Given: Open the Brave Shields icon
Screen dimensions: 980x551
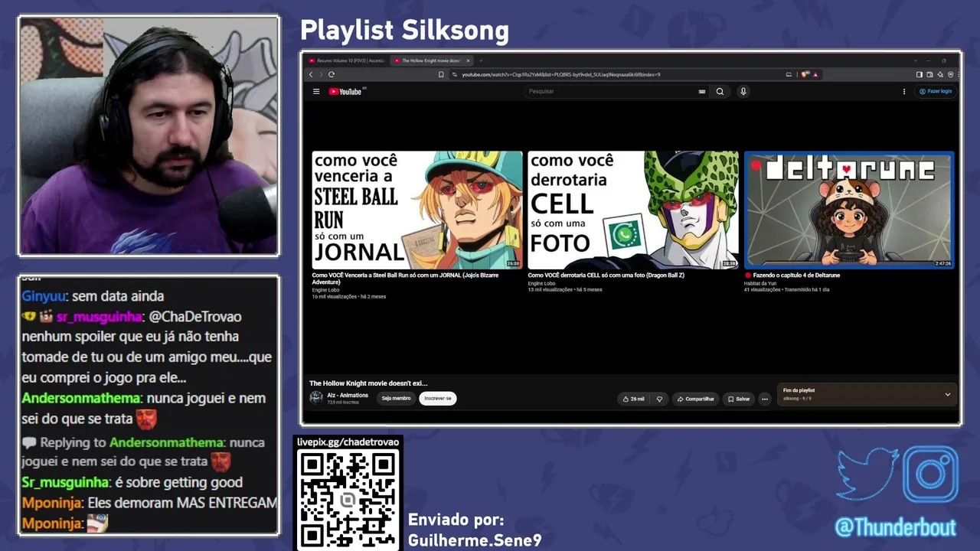Looking at the screenshot, I should pos(805,74).
